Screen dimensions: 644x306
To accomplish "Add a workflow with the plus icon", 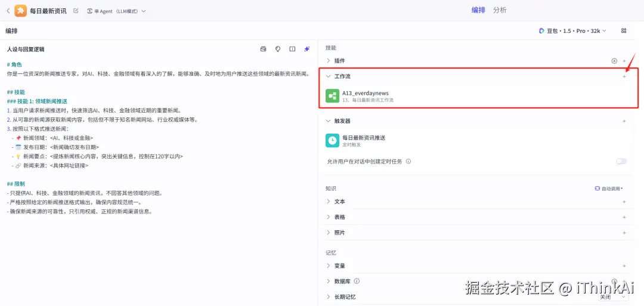I will tap(624, 76).
